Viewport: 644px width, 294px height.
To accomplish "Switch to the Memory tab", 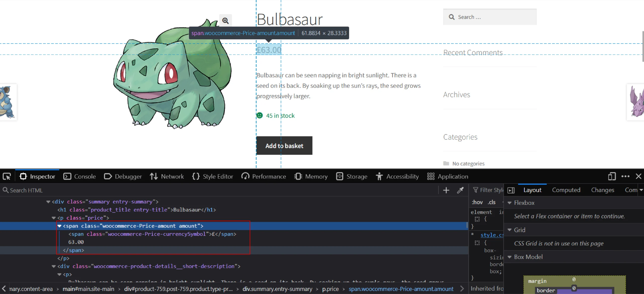I will (x=311, y=176).
